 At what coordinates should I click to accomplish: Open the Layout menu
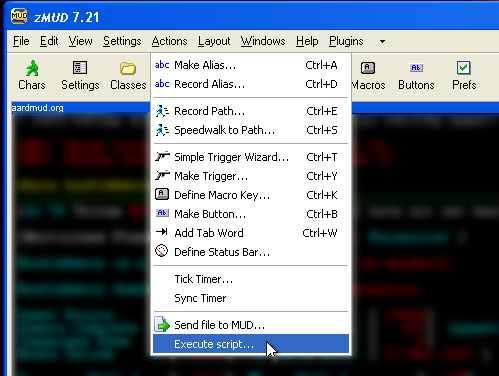214,41
